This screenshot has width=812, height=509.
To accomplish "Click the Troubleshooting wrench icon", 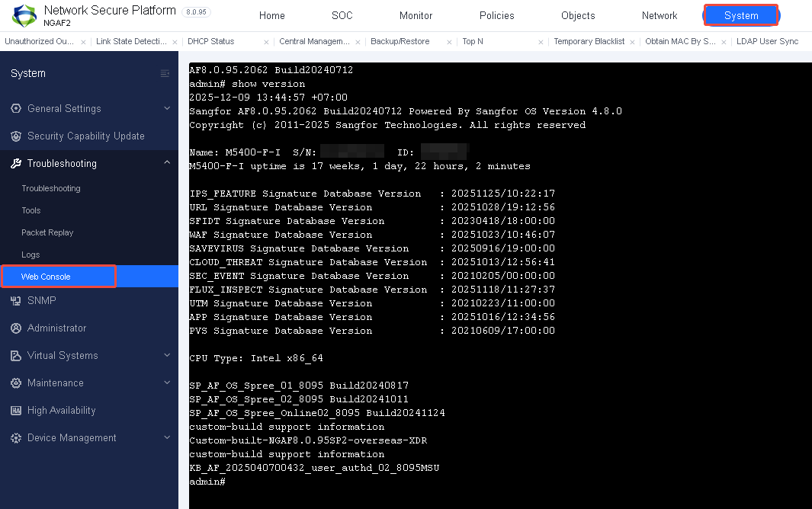I will (16, 164).
